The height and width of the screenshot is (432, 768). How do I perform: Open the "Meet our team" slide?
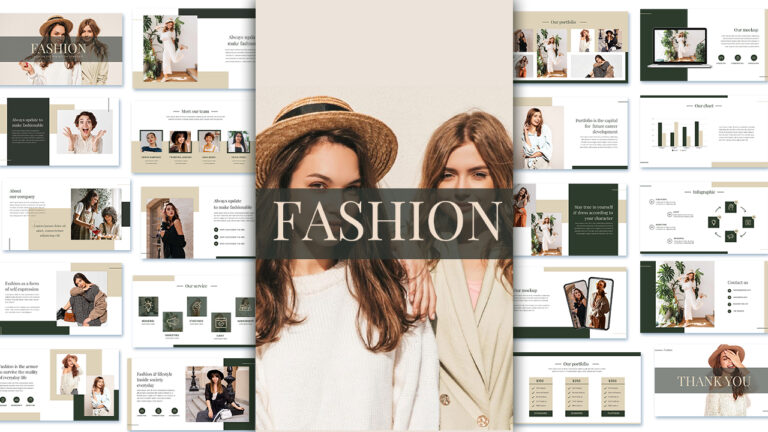[194, 137]
